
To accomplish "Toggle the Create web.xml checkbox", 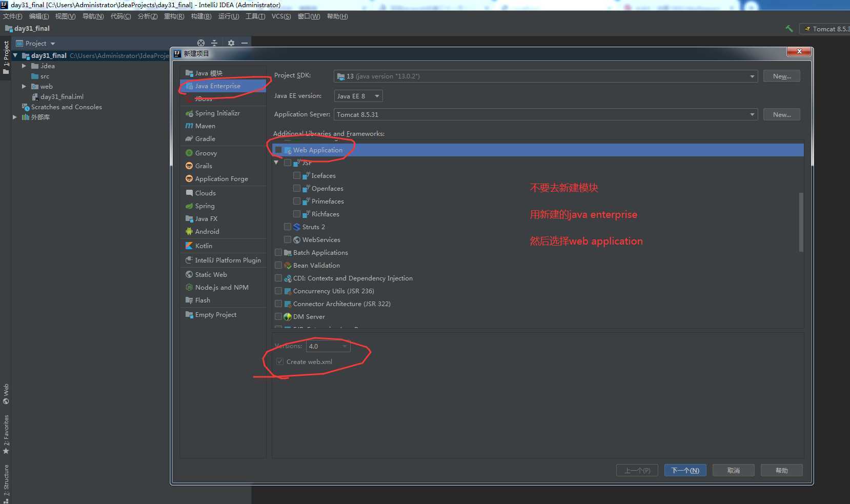I will pos(280,361).
